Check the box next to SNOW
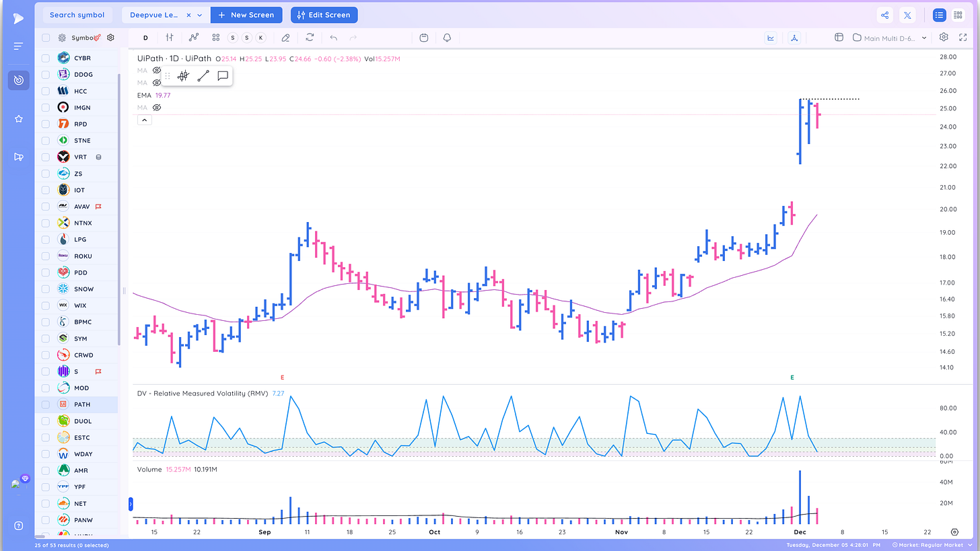 pos(46,289)
